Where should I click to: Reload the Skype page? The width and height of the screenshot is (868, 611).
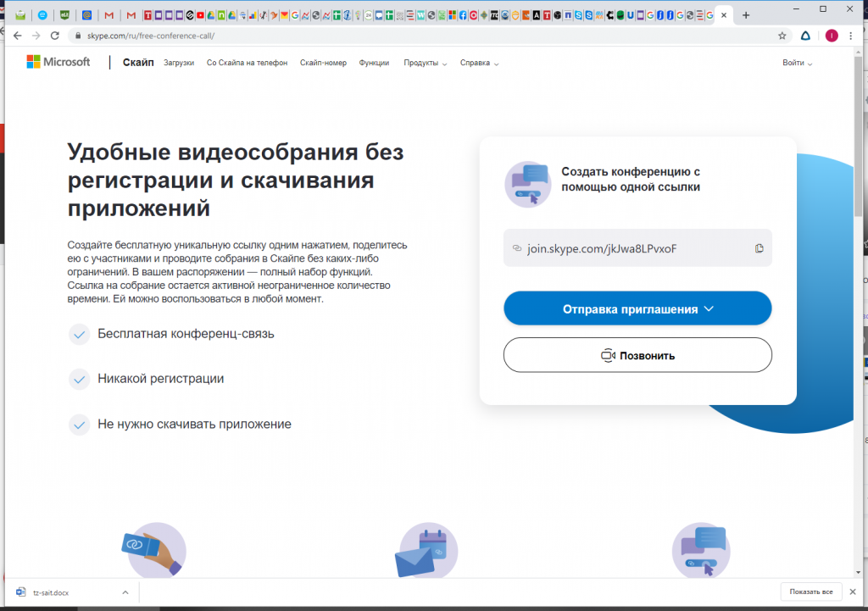click(x=54, y=36)
